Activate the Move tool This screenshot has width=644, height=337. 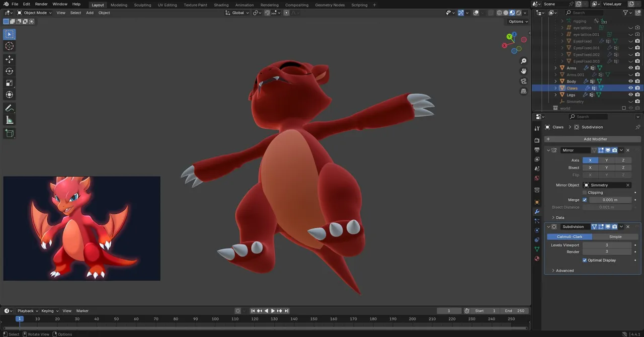pyautogui.click(x=10, y=59)
